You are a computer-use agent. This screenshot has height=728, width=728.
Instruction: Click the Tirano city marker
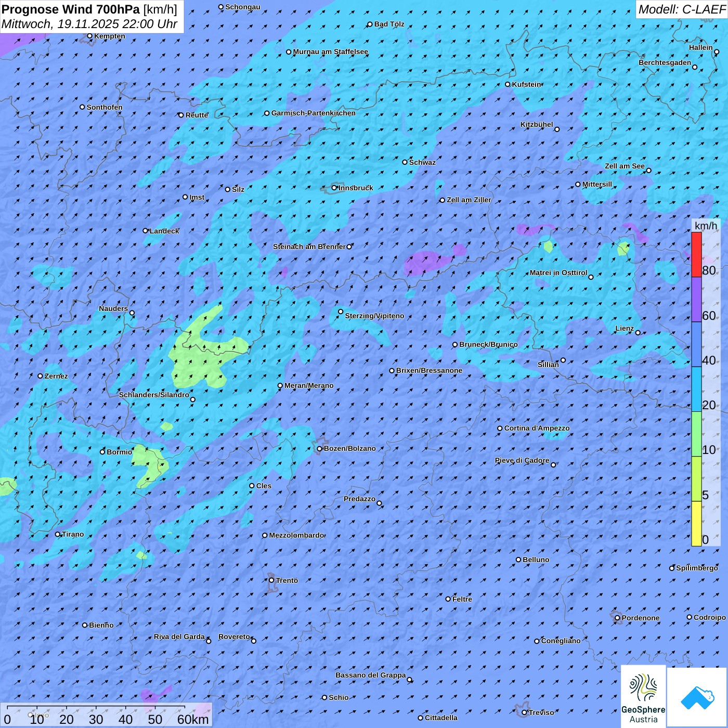tap(58, 534)
